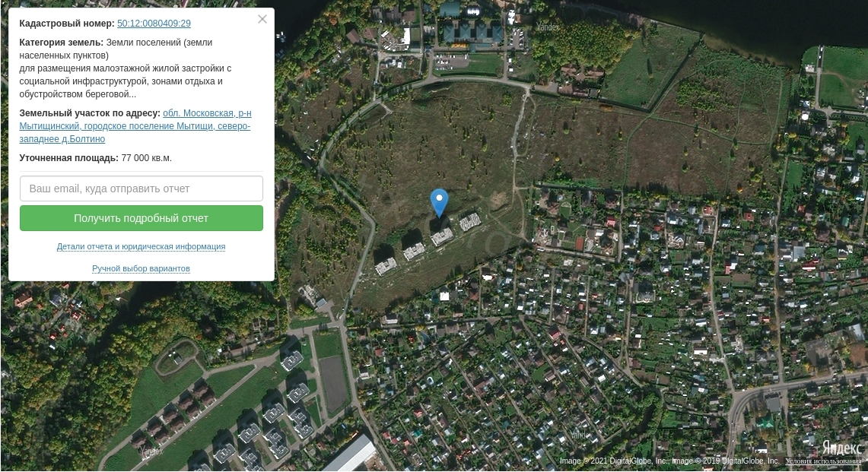Click the westernmost white building under construction

pos(386,266)
